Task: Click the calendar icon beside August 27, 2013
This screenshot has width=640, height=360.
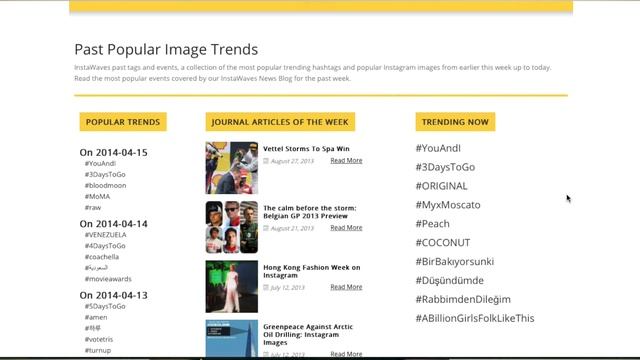Action: 266,161
